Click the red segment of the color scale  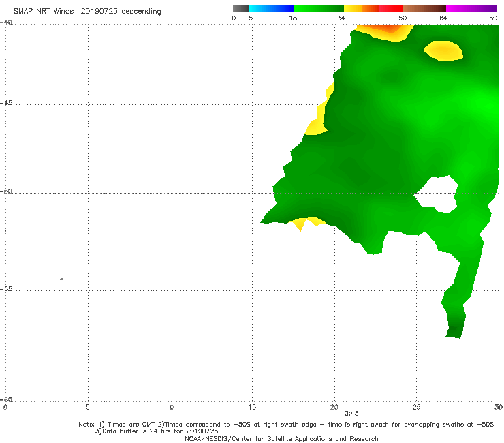click(x=391, y=8)
